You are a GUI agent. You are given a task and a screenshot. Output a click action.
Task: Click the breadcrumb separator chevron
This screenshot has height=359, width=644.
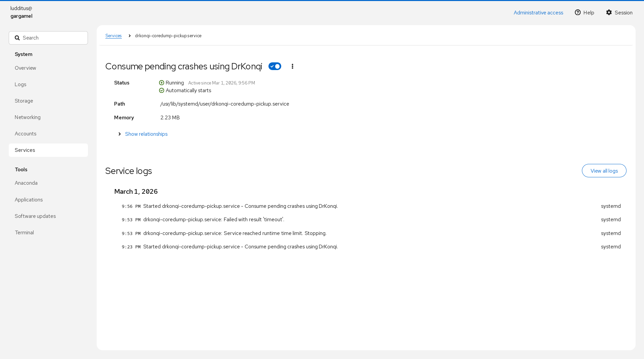point(130,36)
